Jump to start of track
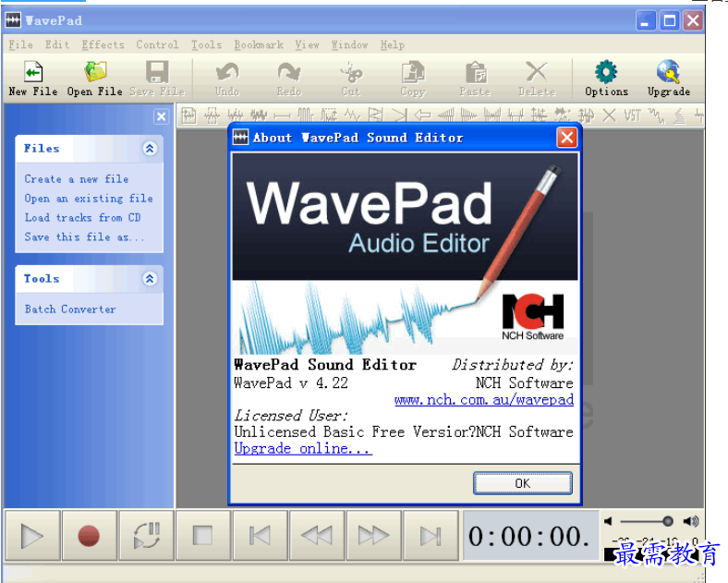 [x=260, y=535]
